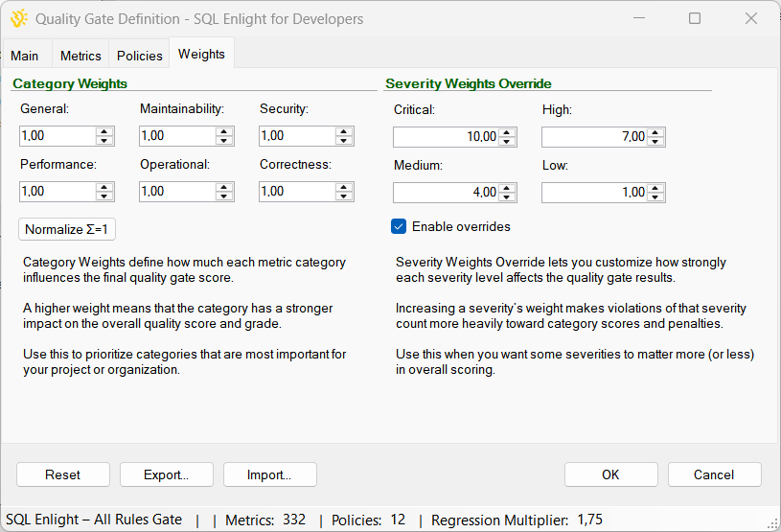Decrease the General weight with down arrow
This screenshot has width=781, height=532.
pyautogui.click(x=104, y=141)
